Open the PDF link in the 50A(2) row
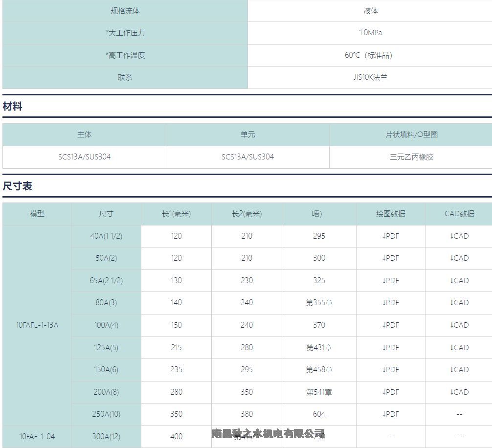 pyautogui.click(x=390, y=258)
